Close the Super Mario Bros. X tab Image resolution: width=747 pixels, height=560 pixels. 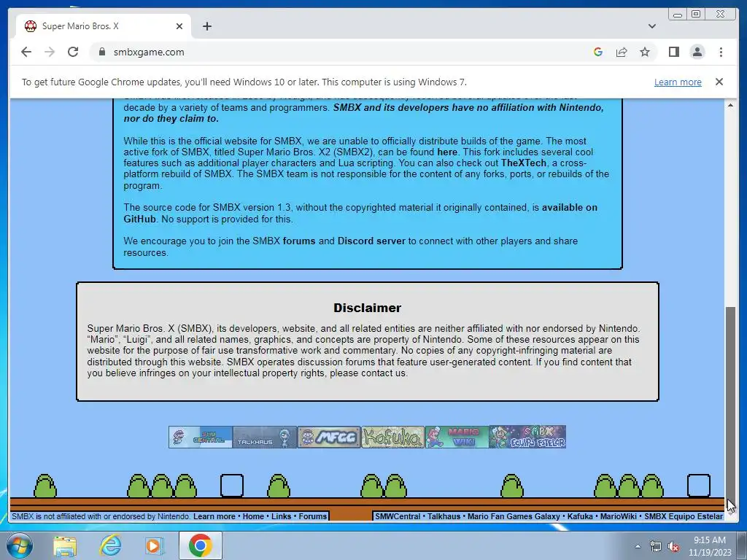pyautogui.click(x=179, y=26)
